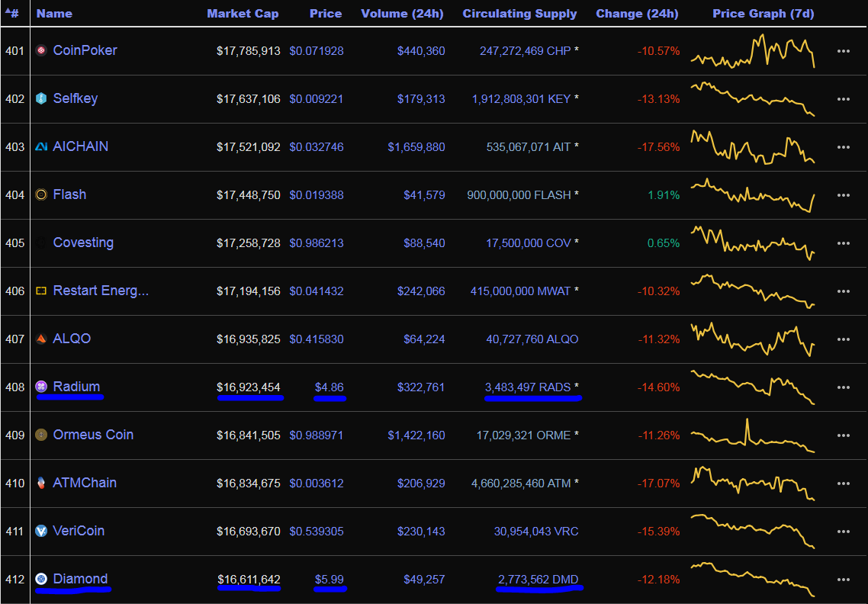The image size is (868, 604).
Task: Open the ALQO coin page link
Action: (x=72, y=339)
